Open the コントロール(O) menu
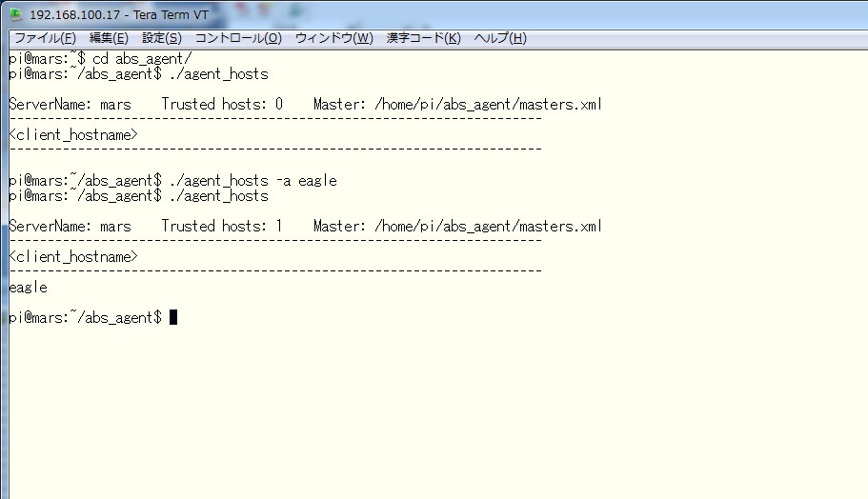868x499 pixels. pyautogui.click(x=238, y=38)
